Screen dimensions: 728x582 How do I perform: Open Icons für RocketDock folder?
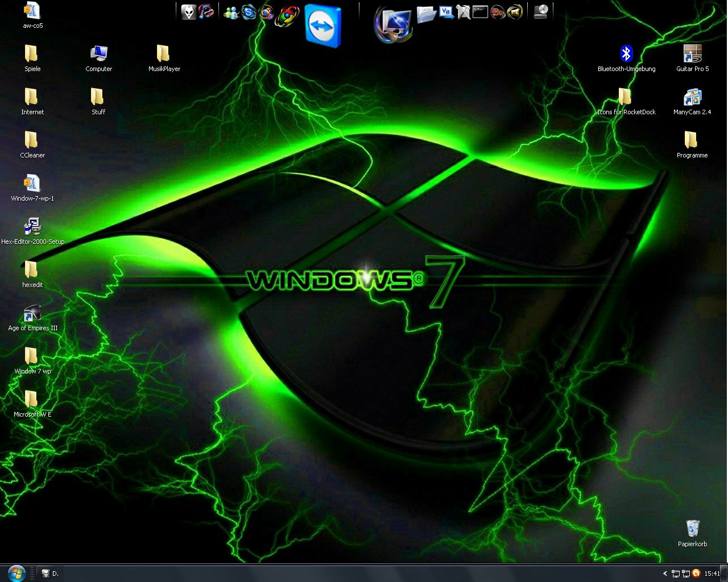(x=626, y=102)
